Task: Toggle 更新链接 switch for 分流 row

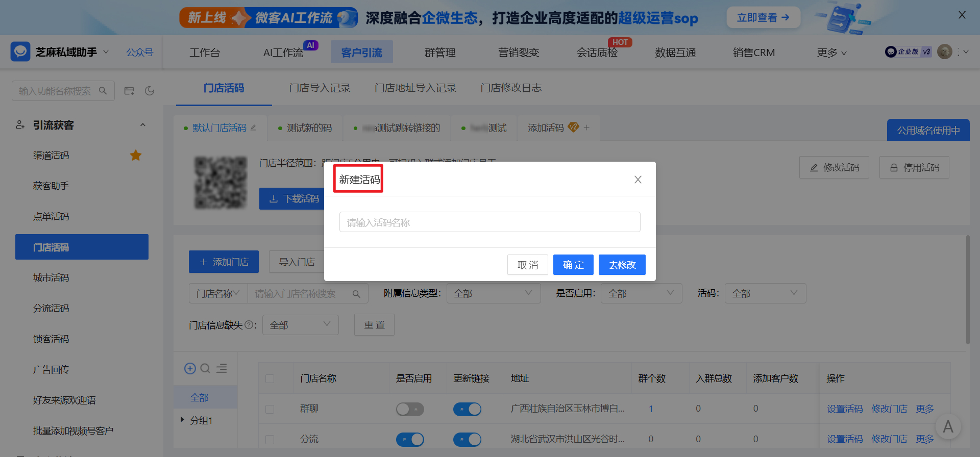Action: click(x=467, y=439)
